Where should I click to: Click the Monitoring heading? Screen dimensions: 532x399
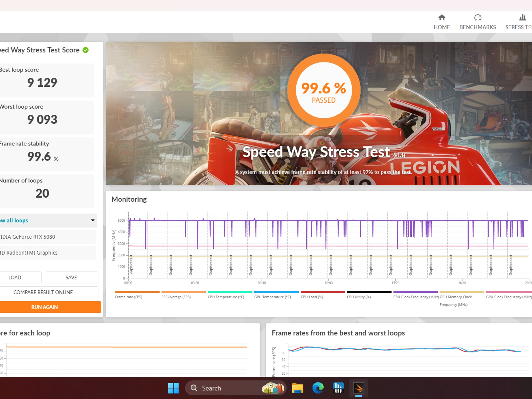pos(129,199)
